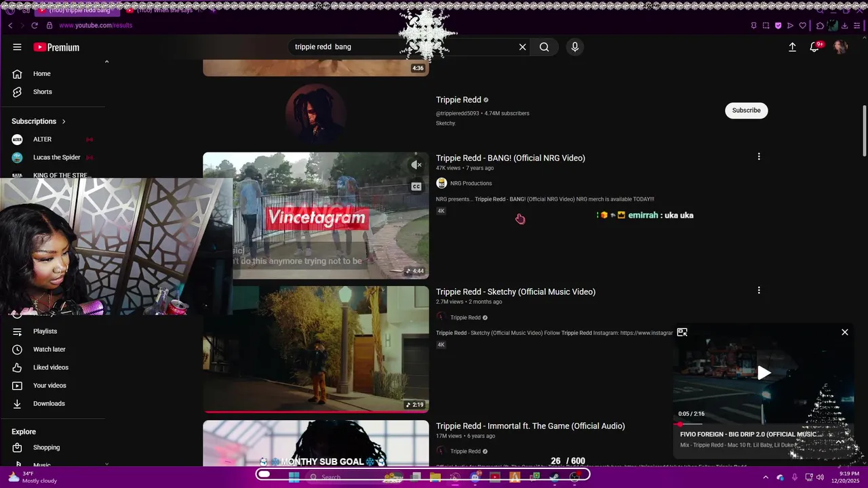
Task: Open Windows Start button
Action: click(x=294, y=477)
